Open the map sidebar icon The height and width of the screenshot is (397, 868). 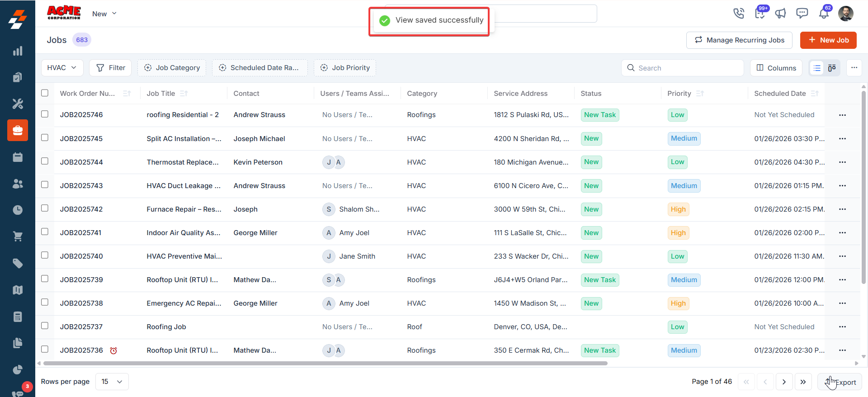[18, 290]
